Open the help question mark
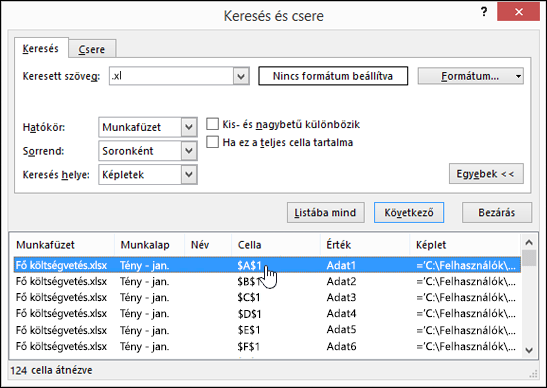547x388 pixels. click(484, 12)
